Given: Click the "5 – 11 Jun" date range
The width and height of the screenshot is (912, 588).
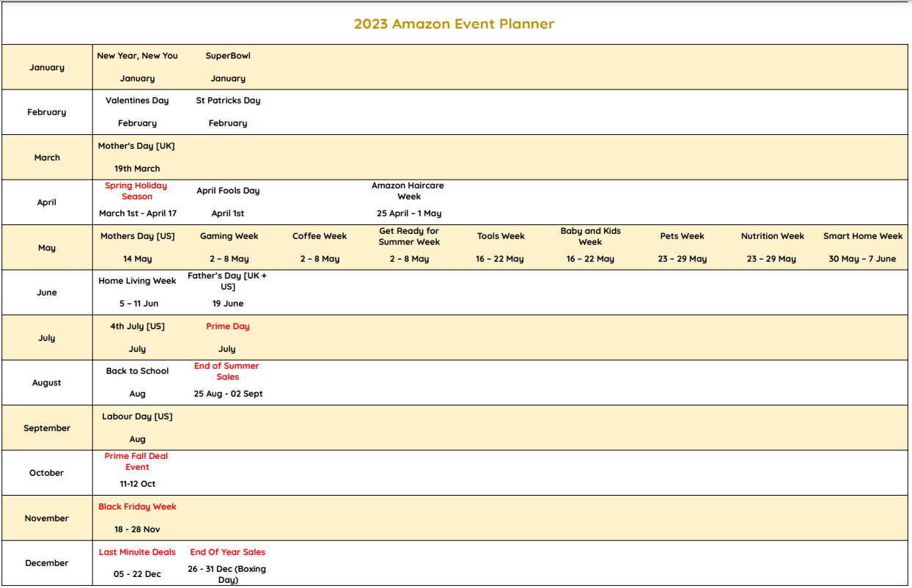Looking at the screenshot, I should click(139, 304).
